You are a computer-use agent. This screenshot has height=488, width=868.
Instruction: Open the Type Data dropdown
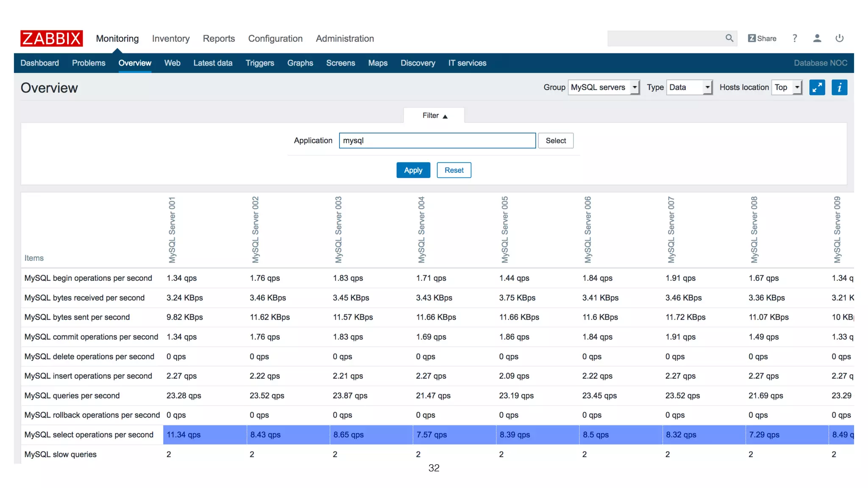coord(689,87)
